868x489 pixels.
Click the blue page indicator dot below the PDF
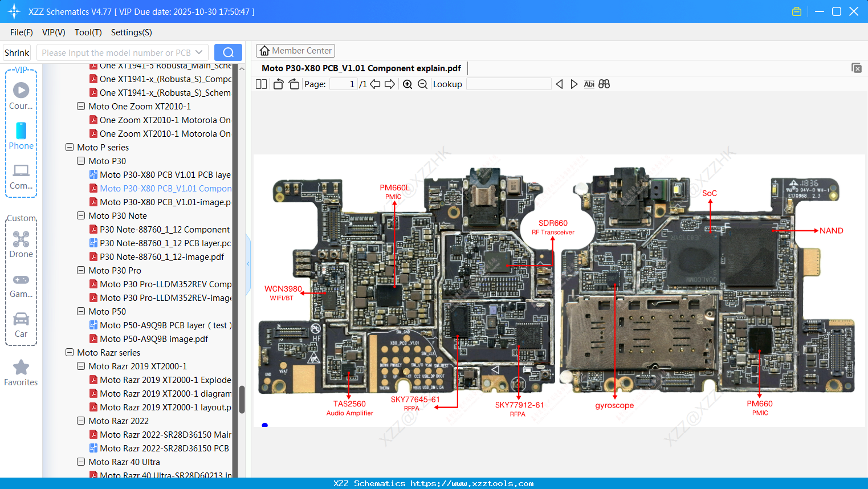264,425
